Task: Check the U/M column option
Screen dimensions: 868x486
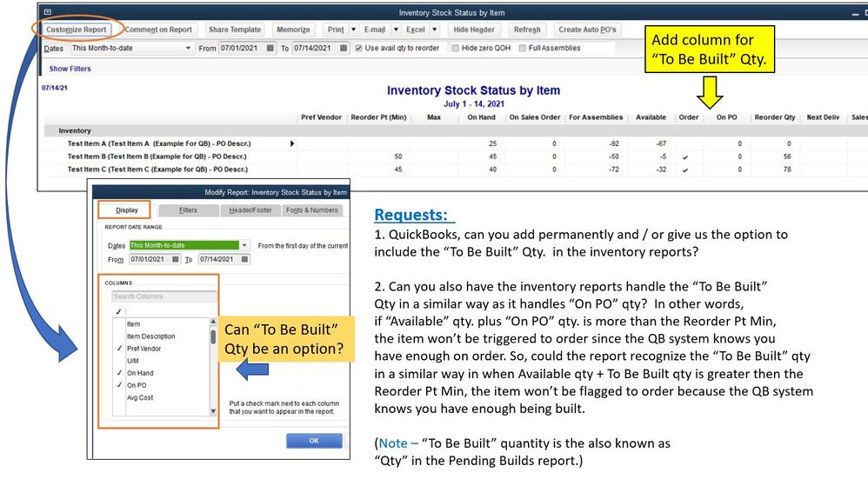Action: pyautogui.click(x=119, y=361)
